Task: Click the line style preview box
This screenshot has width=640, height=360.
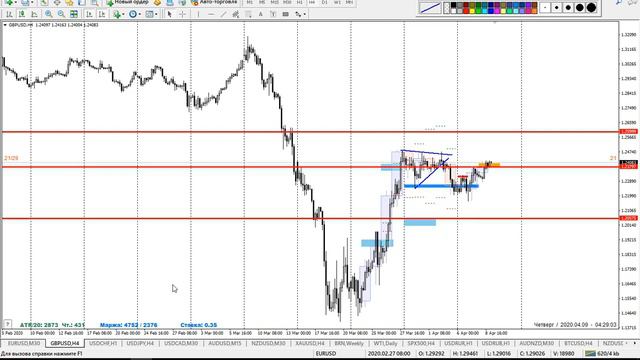Action: pos(430,8)
